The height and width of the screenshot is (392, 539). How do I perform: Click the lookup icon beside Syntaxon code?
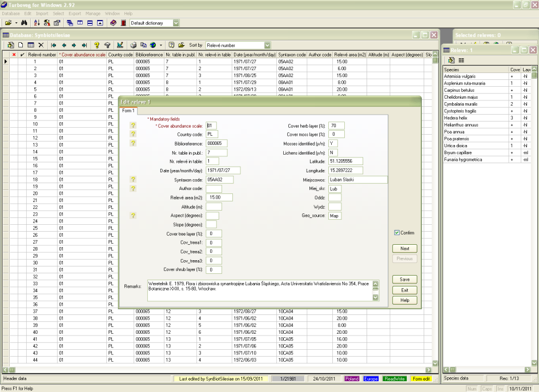pyautogui.click(x=133, y=179)
